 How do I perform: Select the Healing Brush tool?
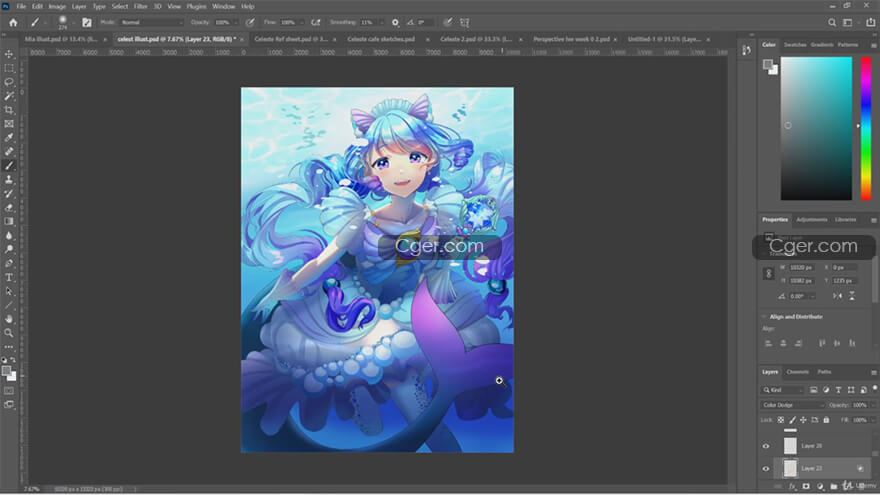9,152
